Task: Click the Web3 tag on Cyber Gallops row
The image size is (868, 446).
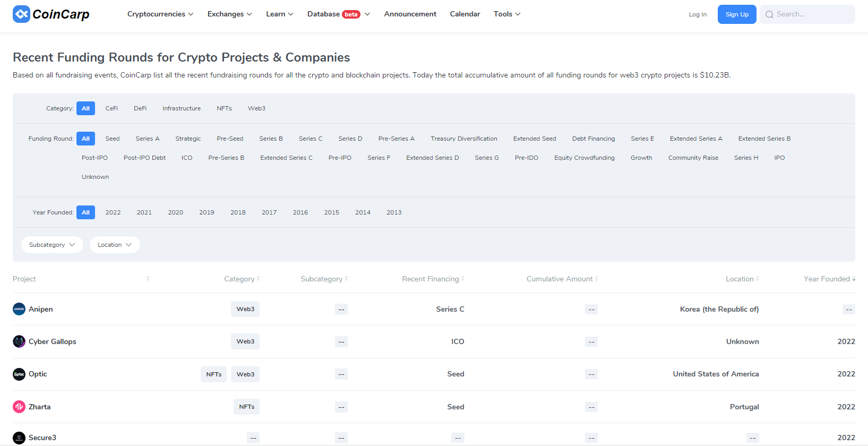Action: (x=245, y=341)
